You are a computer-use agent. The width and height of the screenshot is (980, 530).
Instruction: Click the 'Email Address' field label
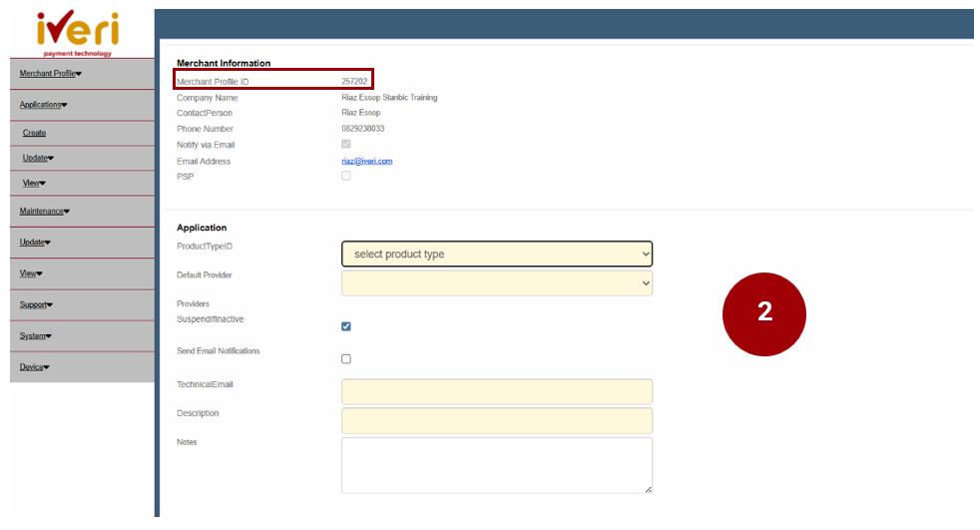point(204,162)
